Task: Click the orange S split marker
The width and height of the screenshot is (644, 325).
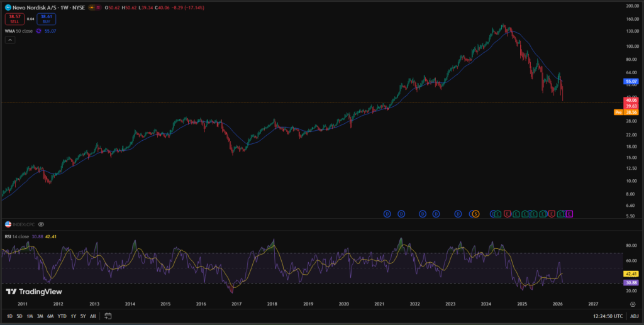Action: [475, 214]
